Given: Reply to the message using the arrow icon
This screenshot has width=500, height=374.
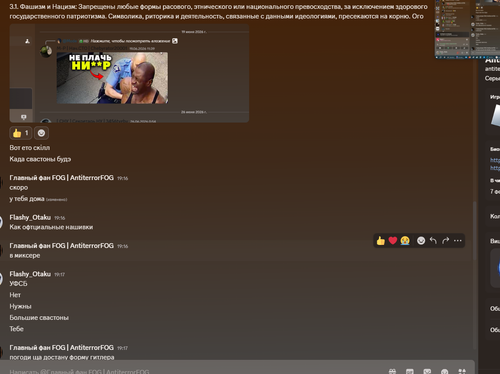Looking at the screenshot, I should (433, 241).
